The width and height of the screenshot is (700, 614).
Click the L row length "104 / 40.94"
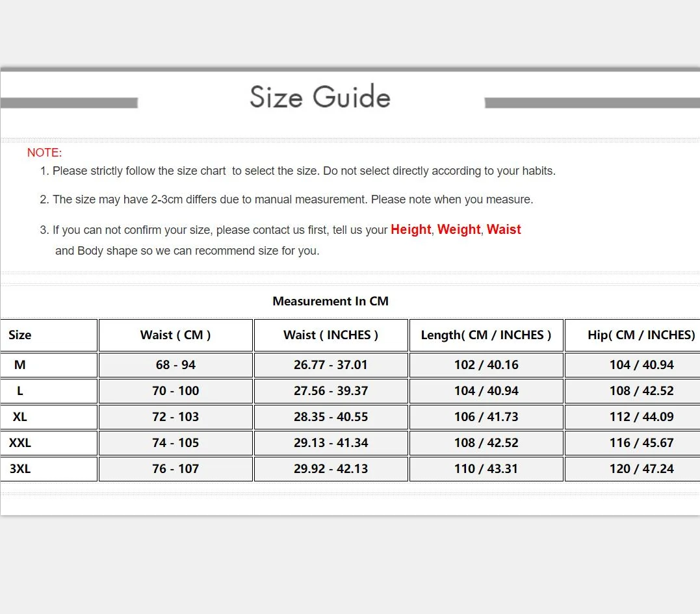pos(486,391)
